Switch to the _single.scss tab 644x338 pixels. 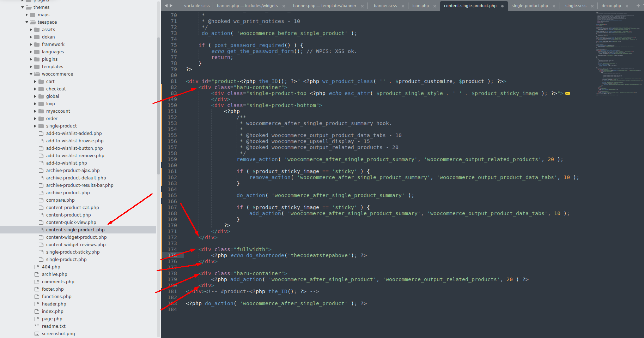(575, 6)
